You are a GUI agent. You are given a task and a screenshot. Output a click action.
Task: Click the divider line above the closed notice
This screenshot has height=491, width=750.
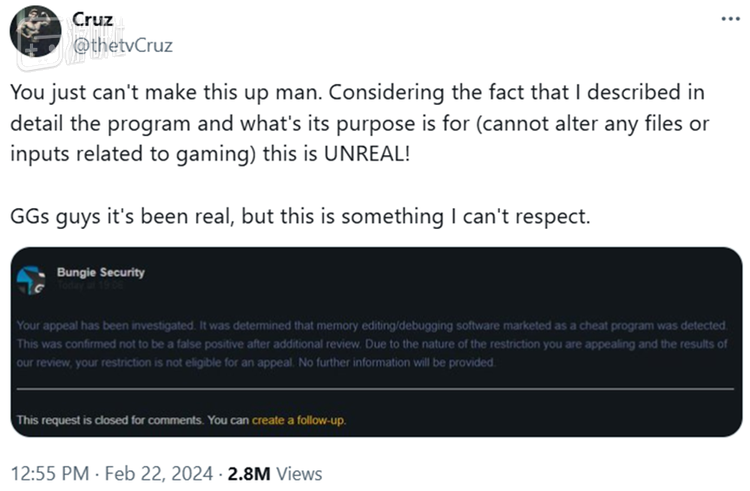378,387
